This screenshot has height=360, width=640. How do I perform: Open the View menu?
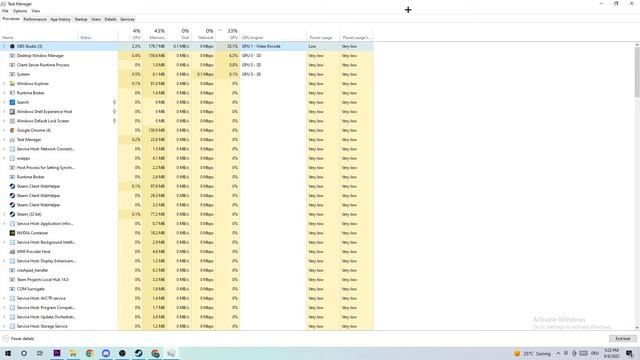[x=36, y=11]
